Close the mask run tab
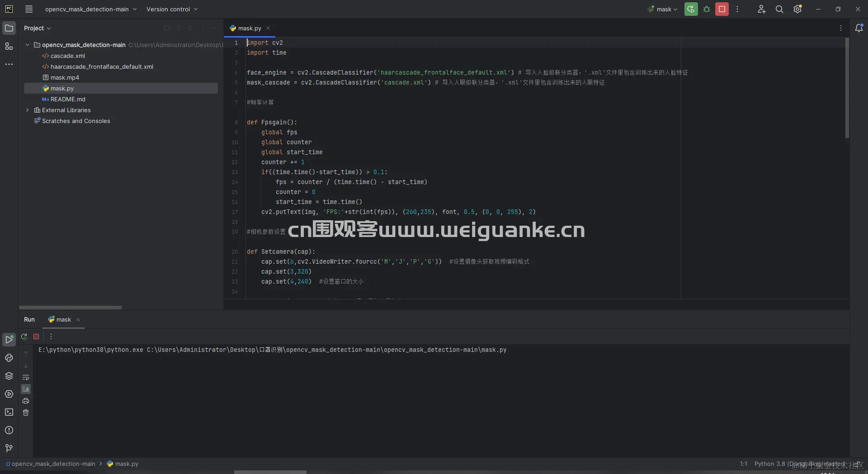Viewport: 868px width, 474px height. [78, 320]
